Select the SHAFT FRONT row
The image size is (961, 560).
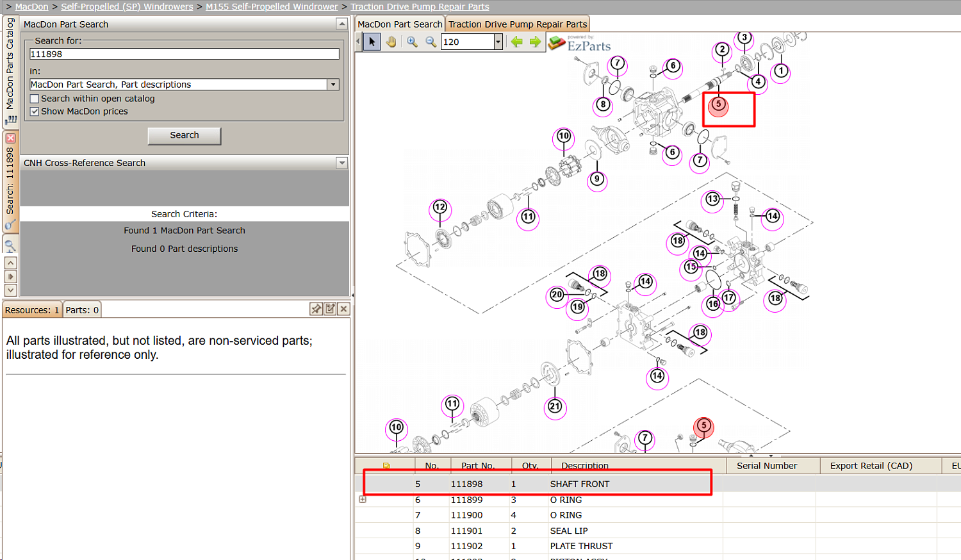point(658,484)
